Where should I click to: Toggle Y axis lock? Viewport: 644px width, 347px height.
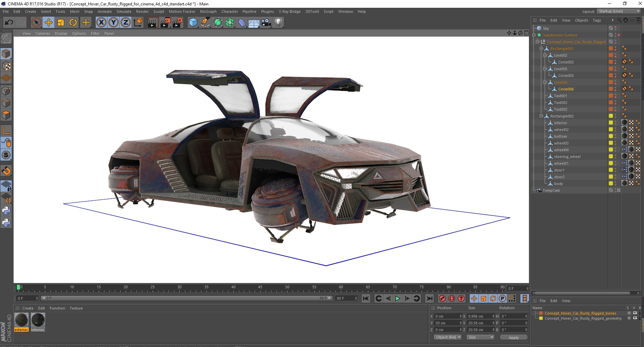click(x=114, y=23)
